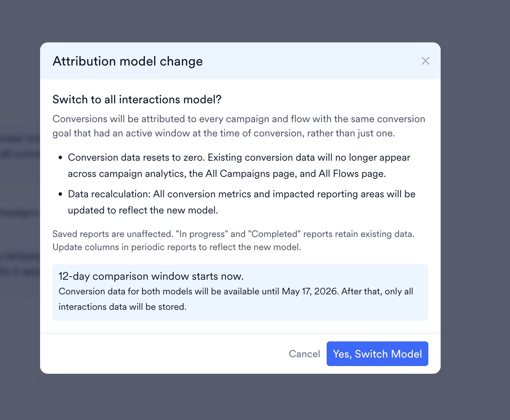Click the 'Update columns in periodic reports' sentence
Image resolution: width=510 pixels, height=420 pixels.
(177, 247)
